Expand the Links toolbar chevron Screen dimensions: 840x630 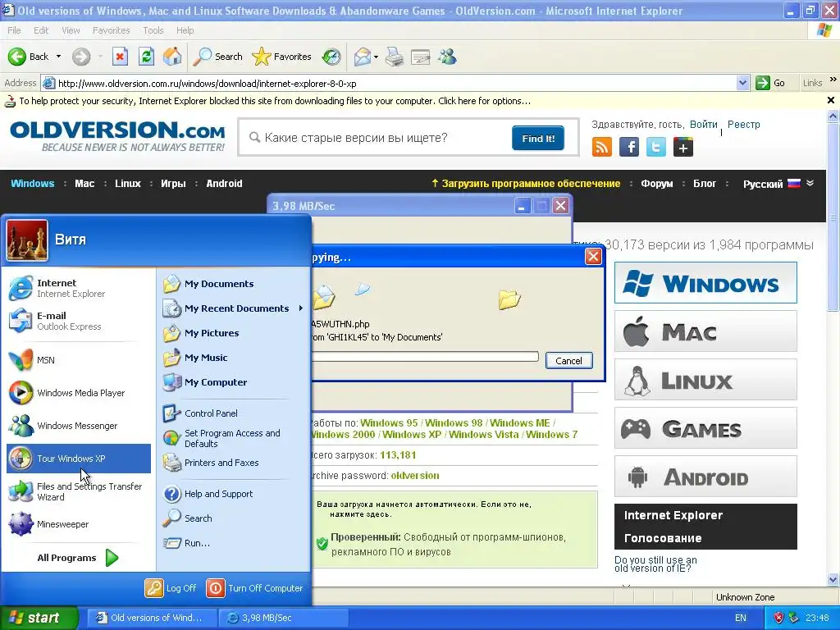[x=833, y=80]
